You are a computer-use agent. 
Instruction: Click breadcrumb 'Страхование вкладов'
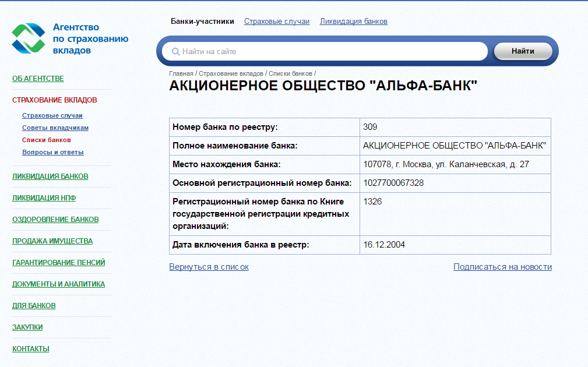[231, 73]
